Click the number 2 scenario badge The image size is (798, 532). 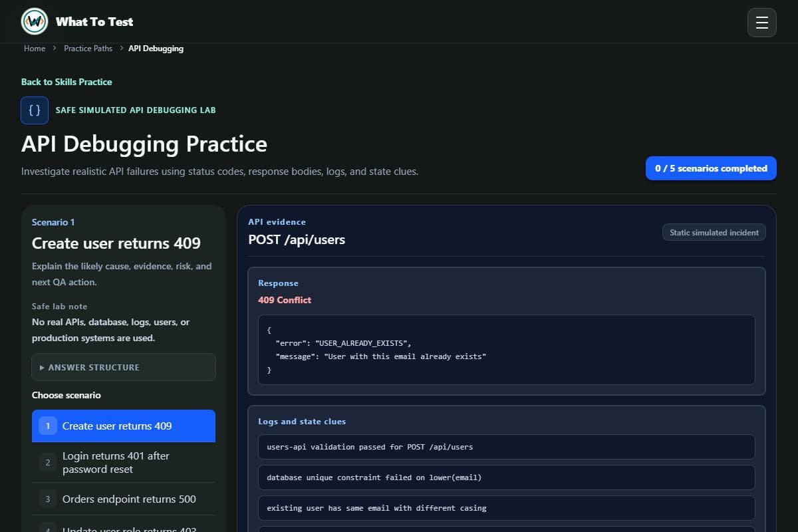(x=48, y=462)
